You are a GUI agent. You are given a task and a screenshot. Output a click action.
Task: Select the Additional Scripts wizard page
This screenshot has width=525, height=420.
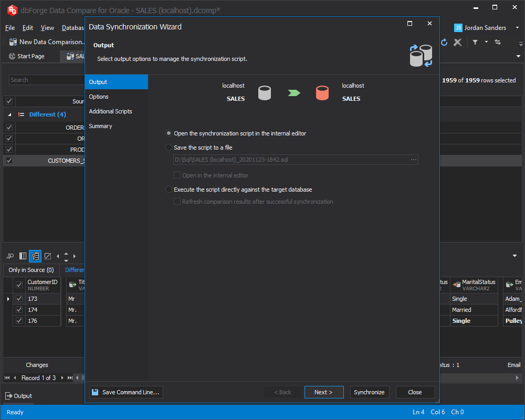116,111
